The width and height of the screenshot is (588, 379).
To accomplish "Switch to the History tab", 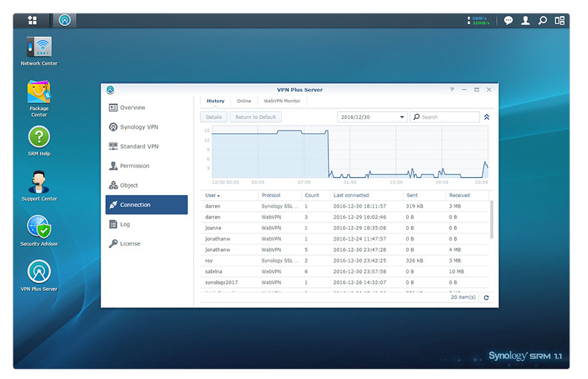I will 215,101.
